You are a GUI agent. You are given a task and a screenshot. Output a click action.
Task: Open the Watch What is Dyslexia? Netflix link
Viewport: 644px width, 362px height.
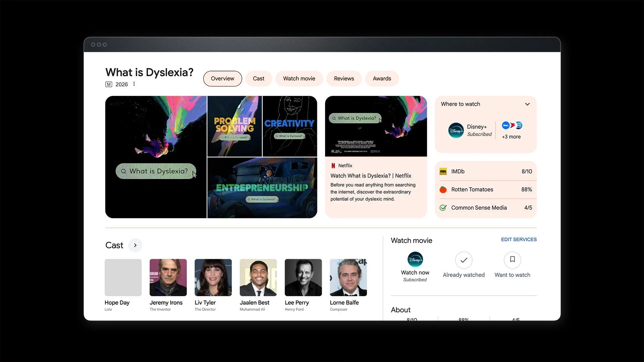click(x=371, y=176)
